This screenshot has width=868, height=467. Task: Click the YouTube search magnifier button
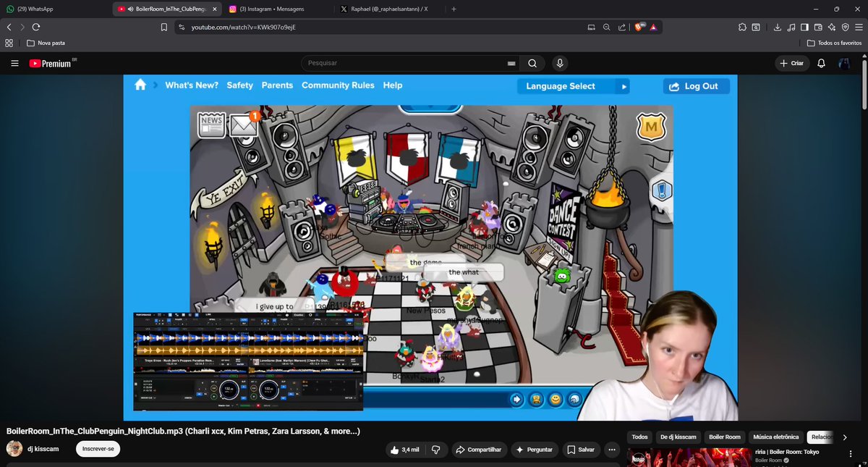pos(532,64)
